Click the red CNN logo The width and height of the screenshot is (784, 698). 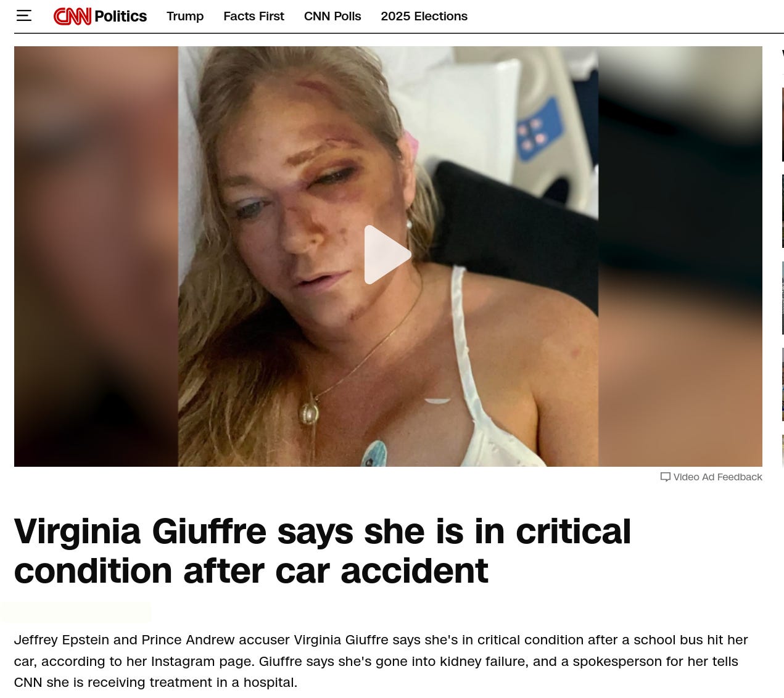click(72, 17)
